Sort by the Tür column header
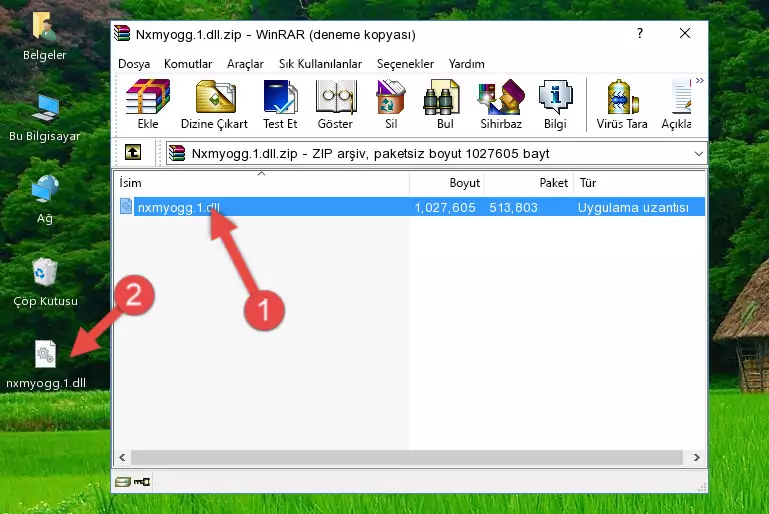Viewport: 769px width, 514px height. 640,183
